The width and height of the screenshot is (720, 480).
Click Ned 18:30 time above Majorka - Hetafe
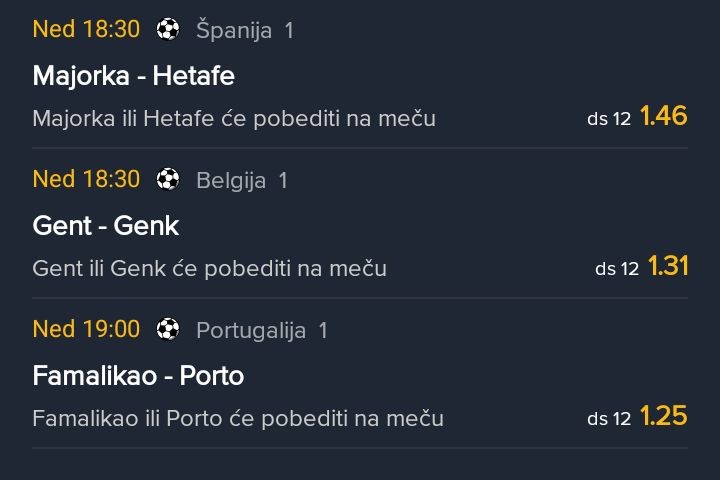86,29
